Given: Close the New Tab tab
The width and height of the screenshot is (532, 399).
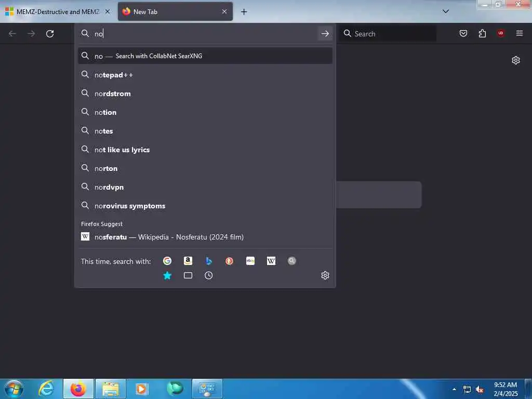Looking at the screenshot, I should [224, 11].
